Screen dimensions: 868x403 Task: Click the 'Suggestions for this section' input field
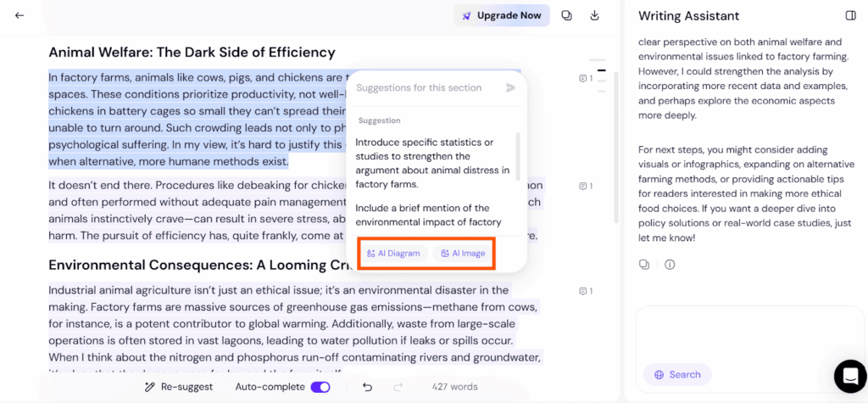coord(426,87)
